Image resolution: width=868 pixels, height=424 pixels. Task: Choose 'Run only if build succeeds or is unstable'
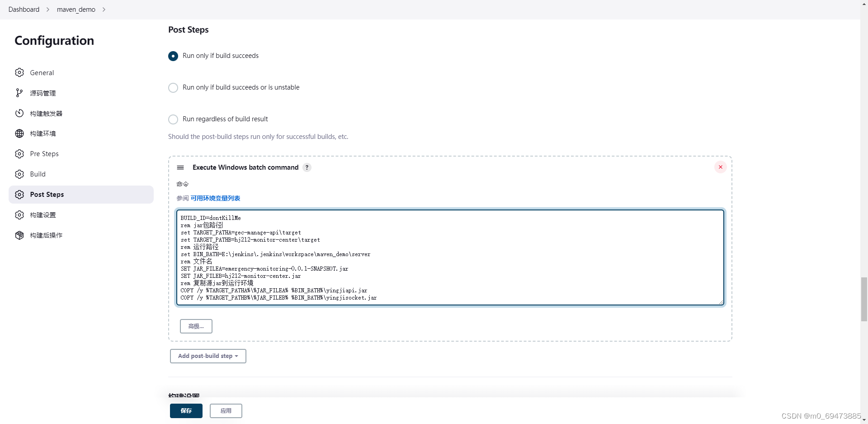click(x=173, y=87)
